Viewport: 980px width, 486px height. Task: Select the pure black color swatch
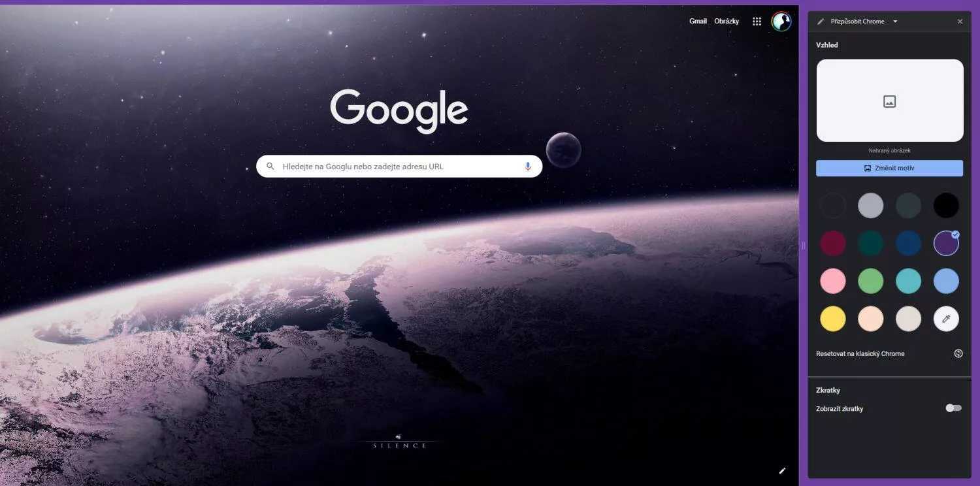946,206
